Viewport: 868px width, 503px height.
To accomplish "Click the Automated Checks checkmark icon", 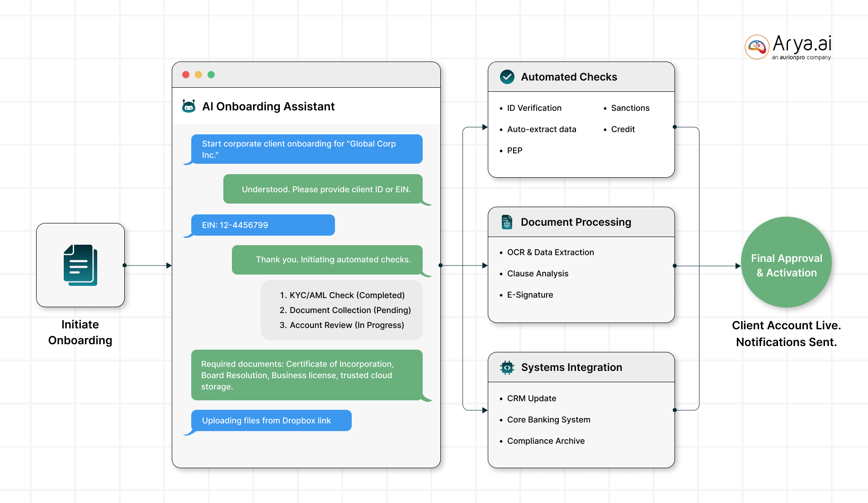I will [507, 77].
